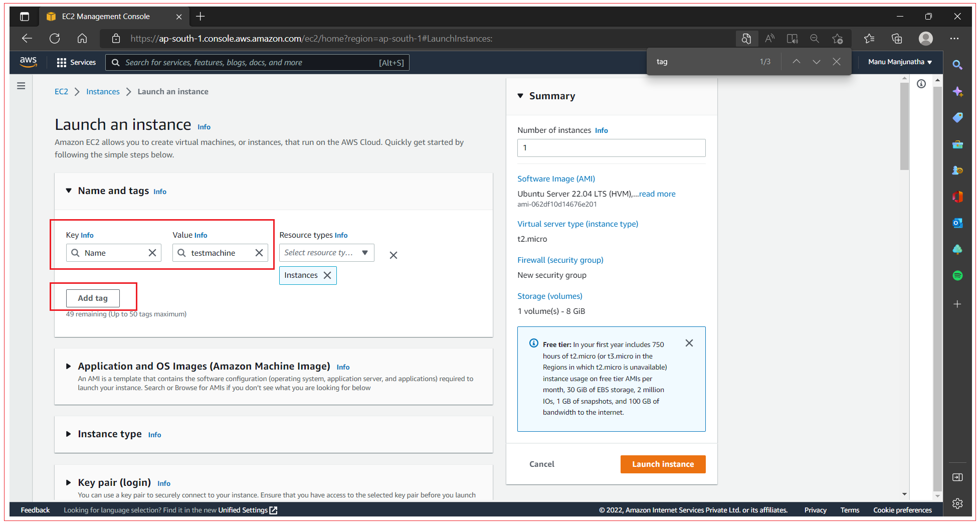Viewport: 980px width, 525px height.
Task: Collapse the Summary panel
Action: click(x=520, y=96)
